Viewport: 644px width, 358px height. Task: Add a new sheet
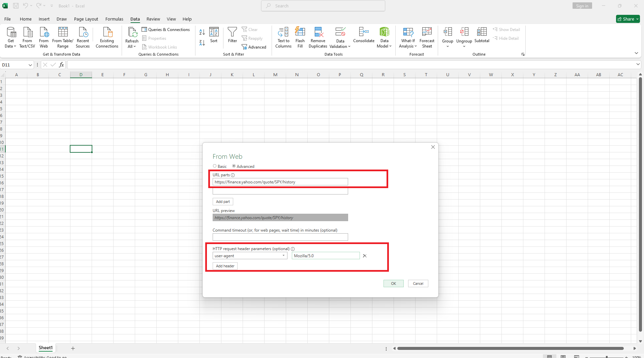pyautogui.click(x=73, y=348)
